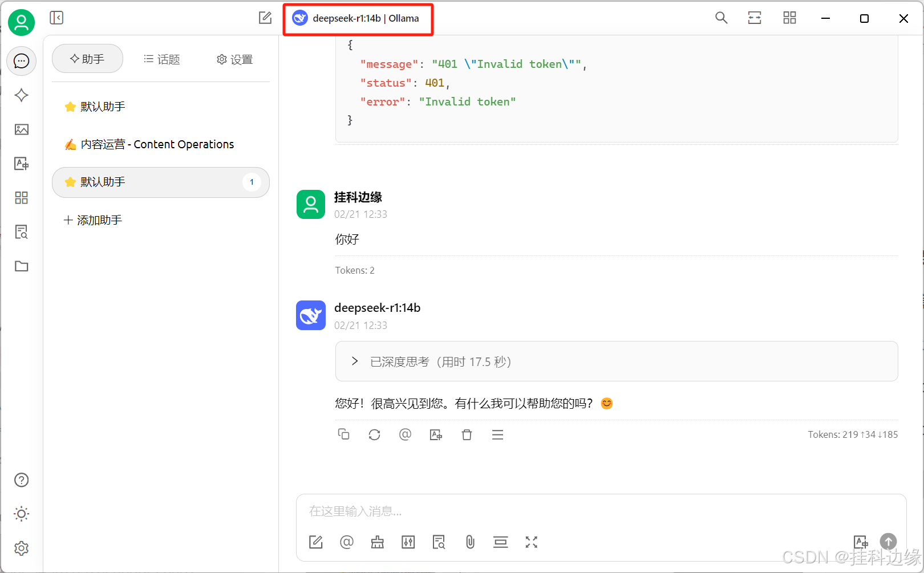Open model selector deepseek-r1:14b | Ollama
The width and height of the screenshot is (924, 573).
tap(356, 18)
